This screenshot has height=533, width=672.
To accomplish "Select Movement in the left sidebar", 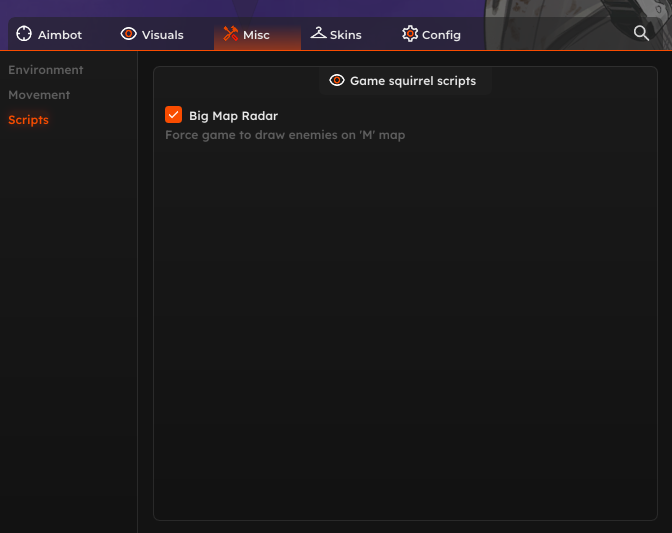I will tap(39, 95).
